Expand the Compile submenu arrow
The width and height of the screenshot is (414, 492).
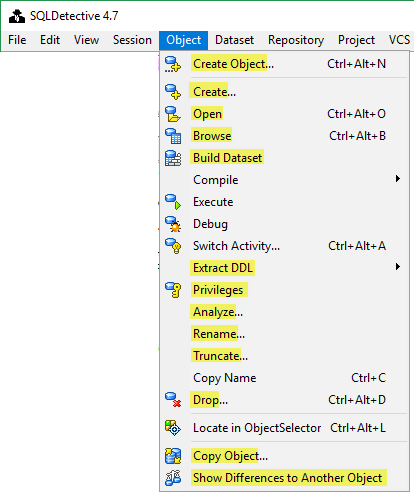397,179
